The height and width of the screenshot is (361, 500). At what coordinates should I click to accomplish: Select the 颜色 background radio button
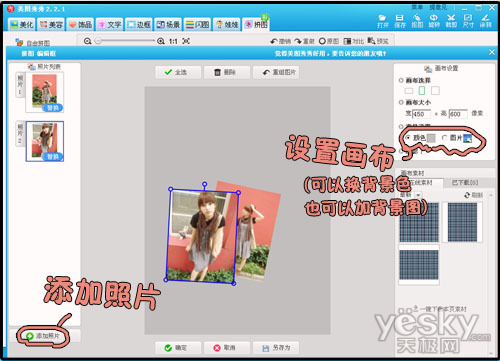(408, 138)
